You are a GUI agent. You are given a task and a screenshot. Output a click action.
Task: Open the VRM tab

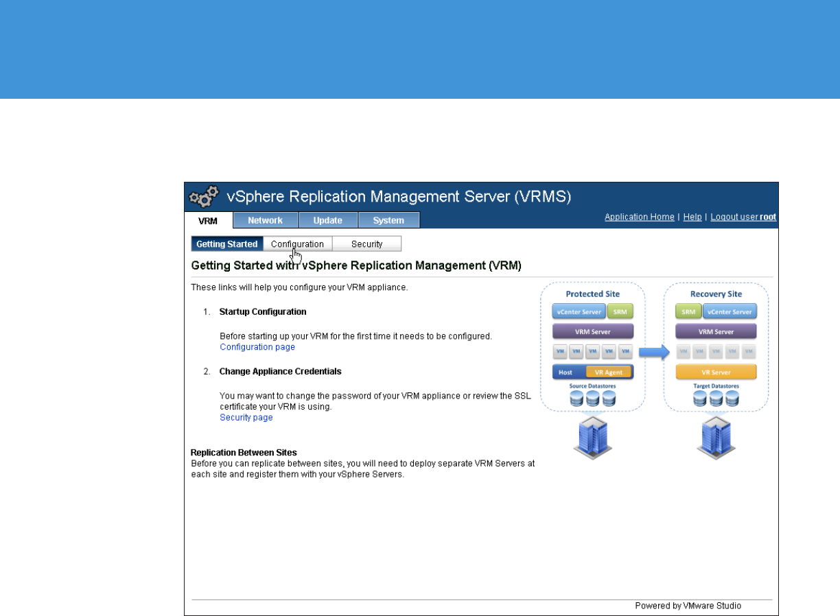tap(208, 220)
